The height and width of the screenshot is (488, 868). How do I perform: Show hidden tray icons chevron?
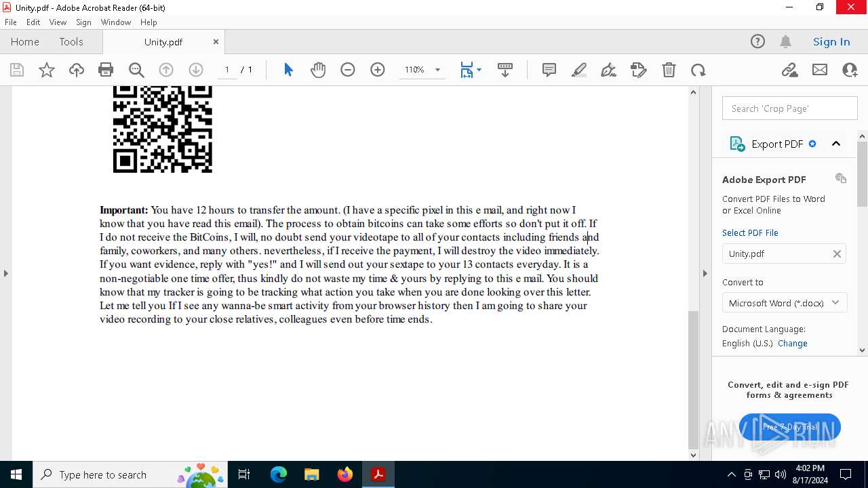(731, 474)
